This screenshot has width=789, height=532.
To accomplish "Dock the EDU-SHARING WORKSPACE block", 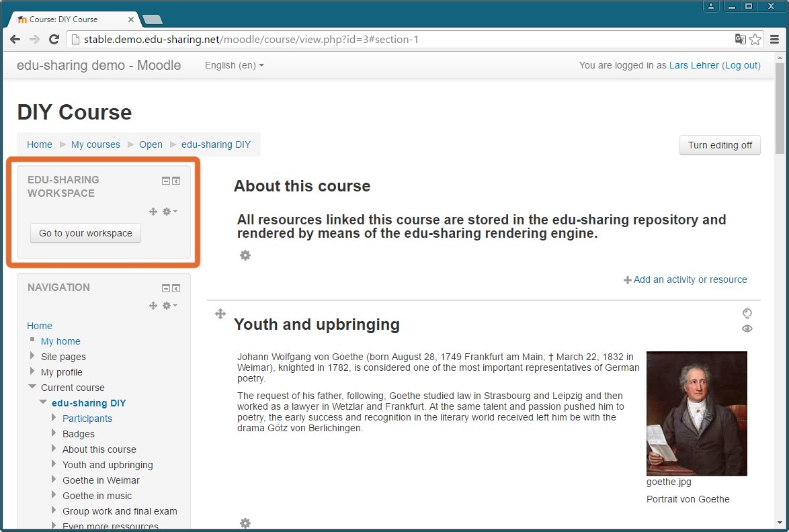I will (176, 181).
